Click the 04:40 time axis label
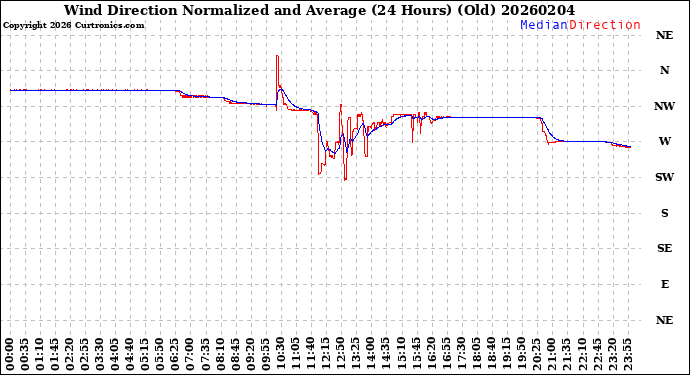This screenshot has height=375, width=690. [130, 354]
